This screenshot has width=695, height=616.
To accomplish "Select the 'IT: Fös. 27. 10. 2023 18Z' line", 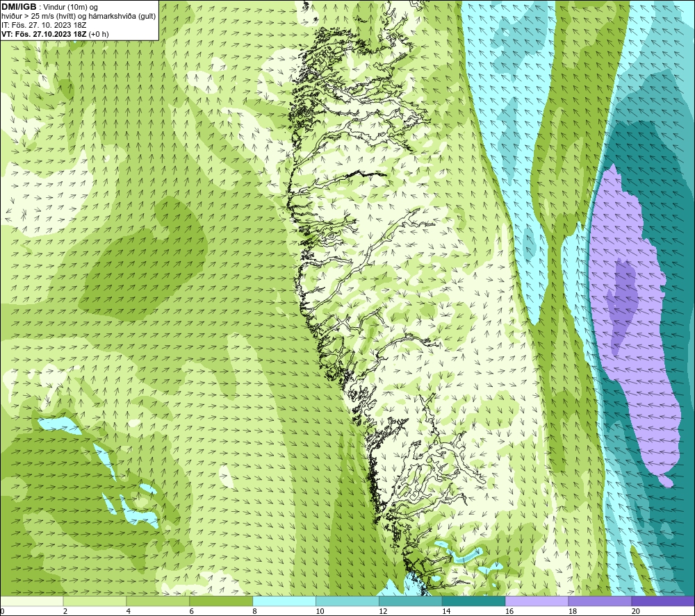I will click(44, 25).
